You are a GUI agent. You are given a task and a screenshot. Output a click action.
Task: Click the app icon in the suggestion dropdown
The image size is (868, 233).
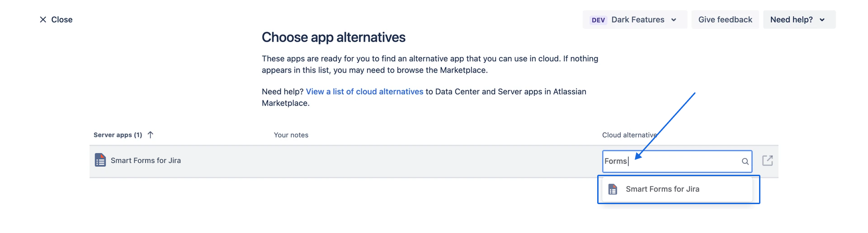[613, 189]
